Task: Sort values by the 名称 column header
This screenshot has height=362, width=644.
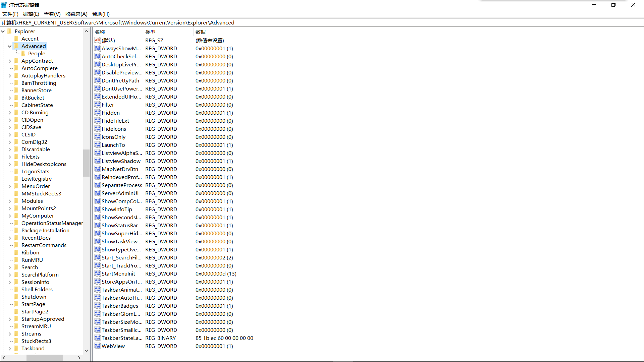Action: coord(118,32)
